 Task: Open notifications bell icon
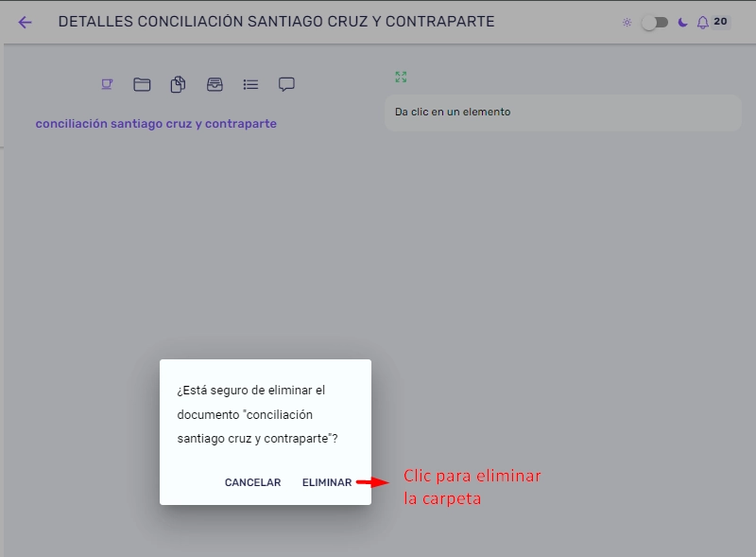[x=703, y=22]
